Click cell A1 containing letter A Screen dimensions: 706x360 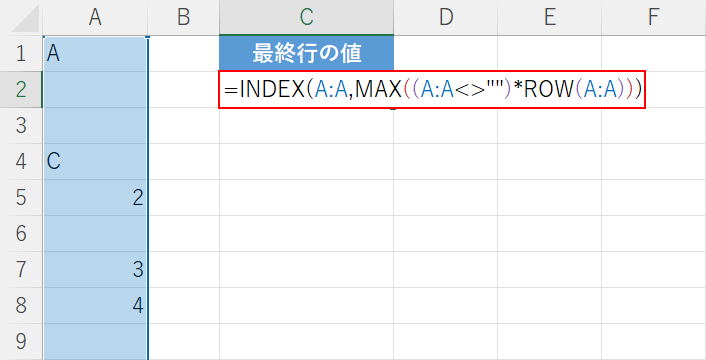pyautogui.click(x=95, y=54)
